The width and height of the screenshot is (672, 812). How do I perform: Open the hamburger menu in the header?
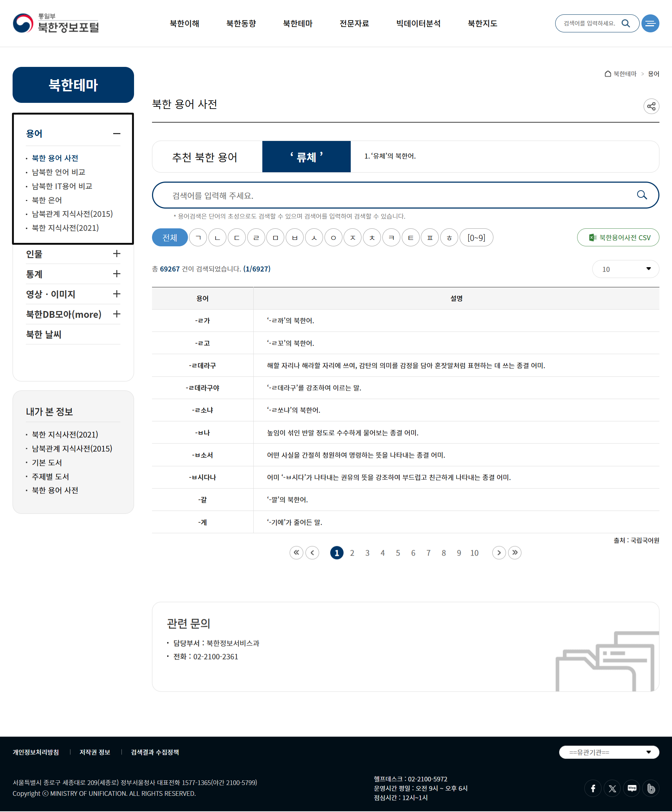pos(650,24)
